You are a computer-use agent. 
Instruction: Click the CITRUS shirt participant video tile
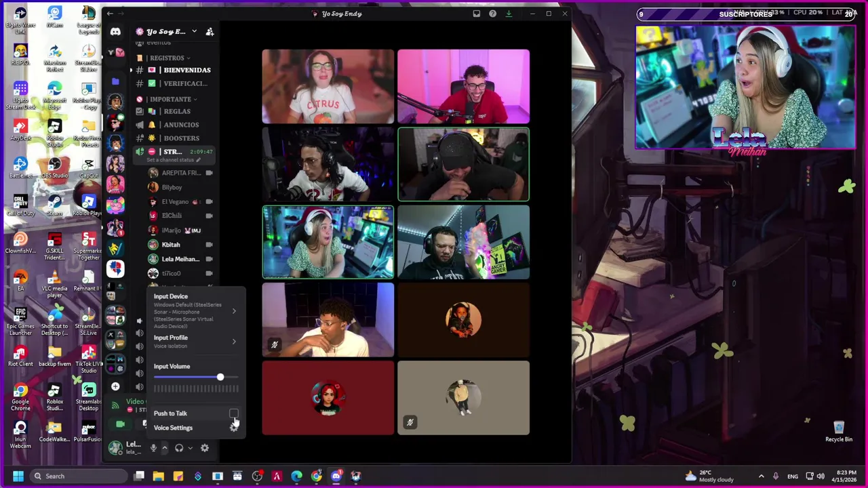point(328,87)
